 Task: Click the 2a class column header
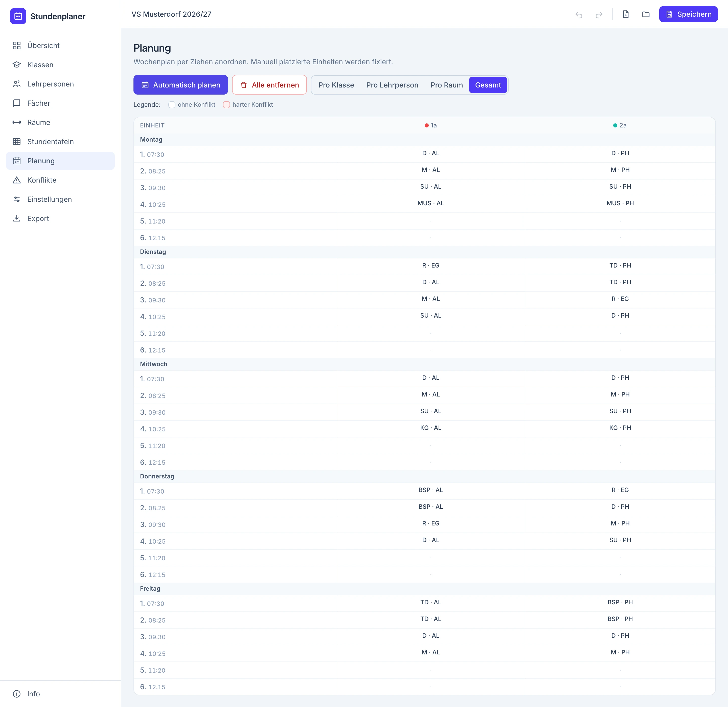pyautogui.click(x=620, y=126)
